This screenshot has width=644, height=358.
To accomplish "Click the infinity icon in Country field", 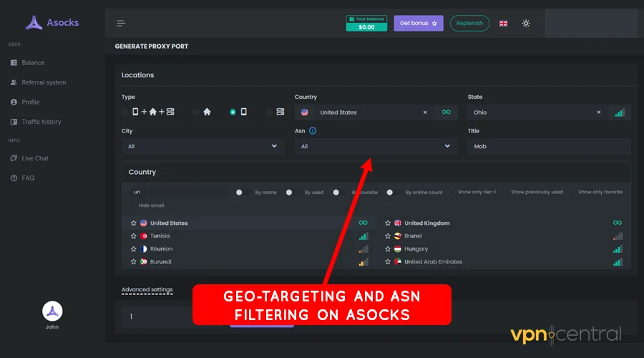I will click(446, 112).
